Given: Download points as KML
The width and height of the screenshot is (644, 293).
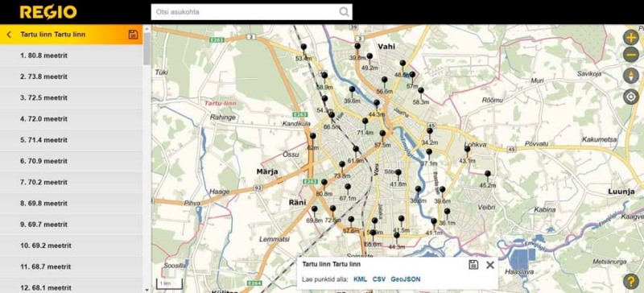Looking at the screenshot, I should pyautogui.click(x=360, y=279).
